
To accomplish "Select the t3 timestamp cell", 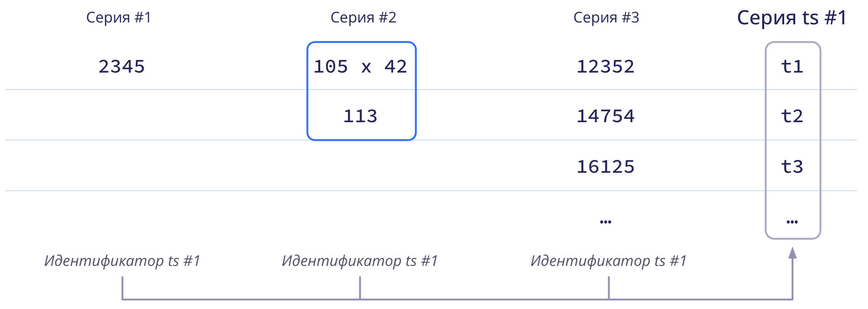I will pyautogui.click(x=792, y=167).
